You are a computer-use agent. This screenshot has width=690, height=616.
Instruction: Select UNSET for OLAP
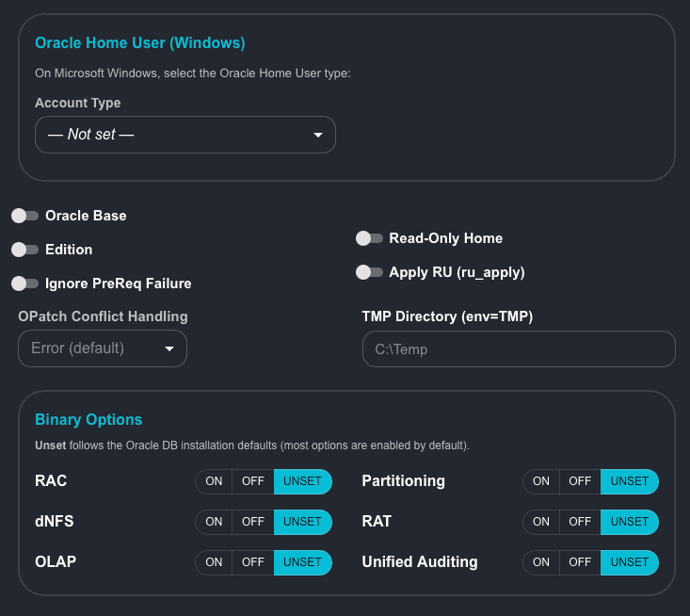[x=302, y=562]
